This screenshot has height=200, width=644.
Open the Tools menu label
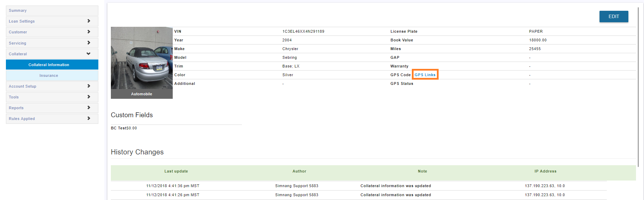(14, 97)
